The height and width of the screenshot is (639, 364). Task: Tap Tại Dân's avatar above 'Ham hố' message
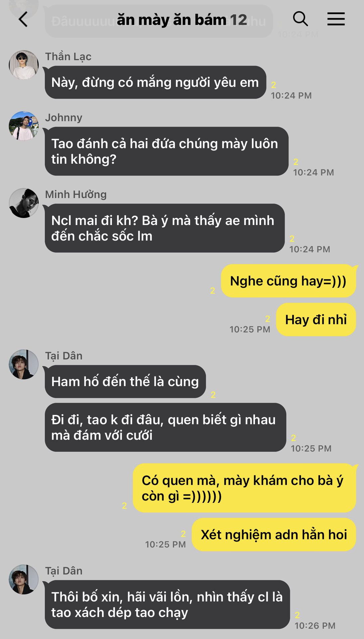tap(24, 364)
